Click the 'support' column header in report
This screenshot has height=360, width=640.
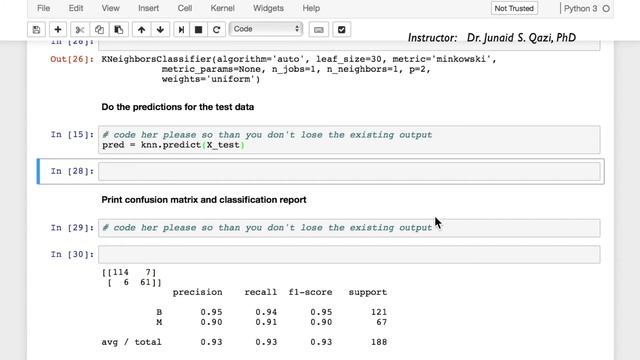click(367, 292)
